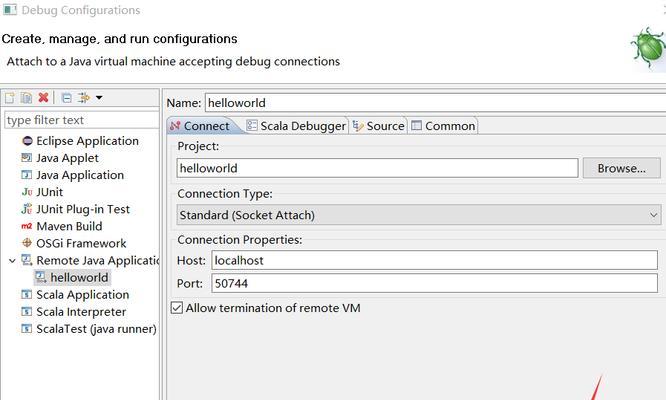Screen dimensions: 666x400
Task: Select Eclipse Application in the tree
Action: (87, 141)
